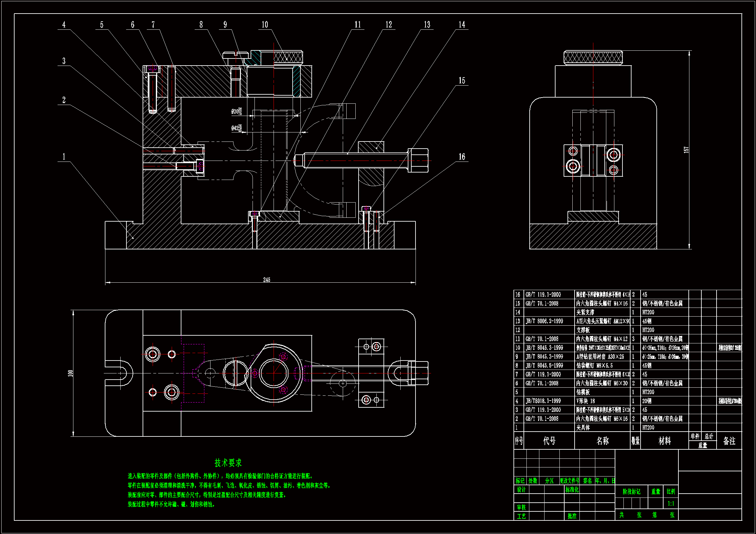The image size is (756, 534).
Task: Select balloon number 1 for the fixture base
Action: pyautogui.click(x=64, y=157)
